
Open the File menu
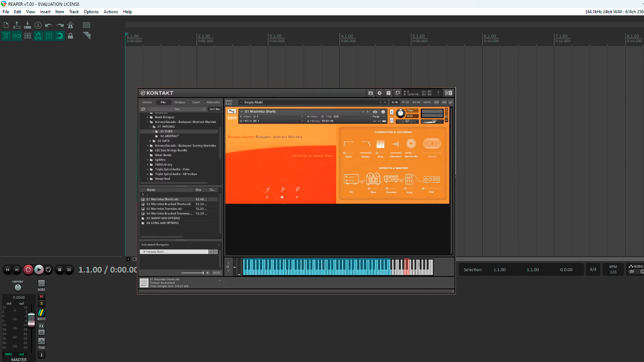click(x=6, y=12)
